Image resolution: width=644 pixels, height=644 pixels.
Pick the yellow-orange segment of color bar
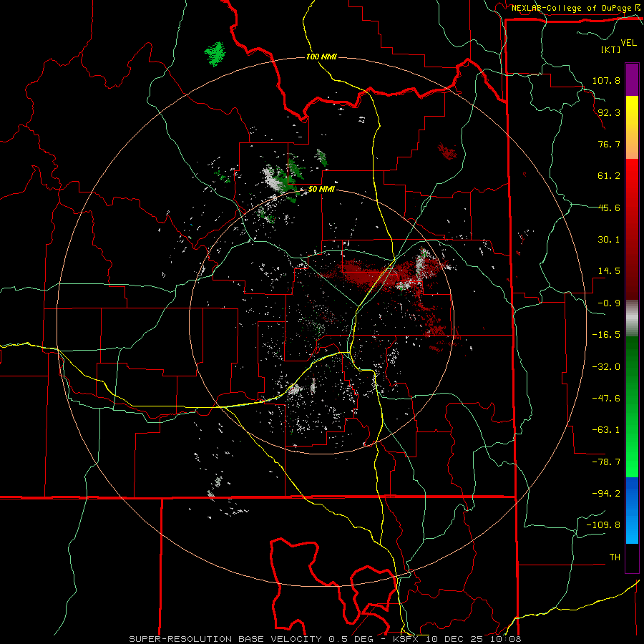tap(632, 127)
